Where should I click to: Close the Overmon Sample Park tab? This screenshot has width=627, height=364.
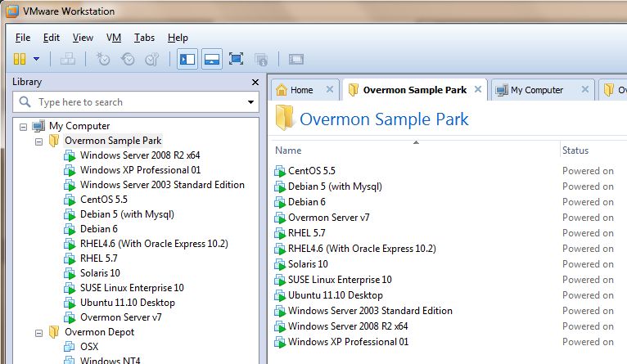478,89
